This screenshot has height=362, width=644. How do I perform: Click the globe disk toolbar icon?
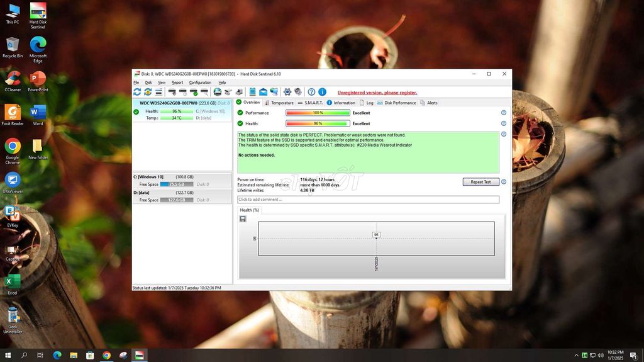(217, 92)
